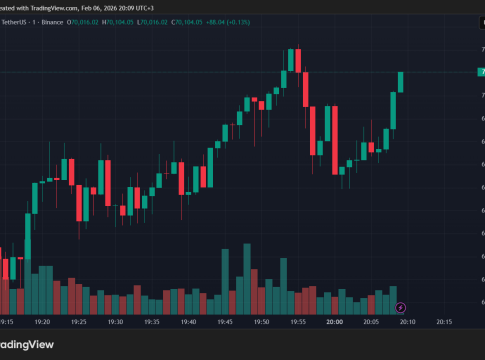Click the purple lightning bolt icon
The width and height of the screenshot is (485, 360).
click(400, 308)
